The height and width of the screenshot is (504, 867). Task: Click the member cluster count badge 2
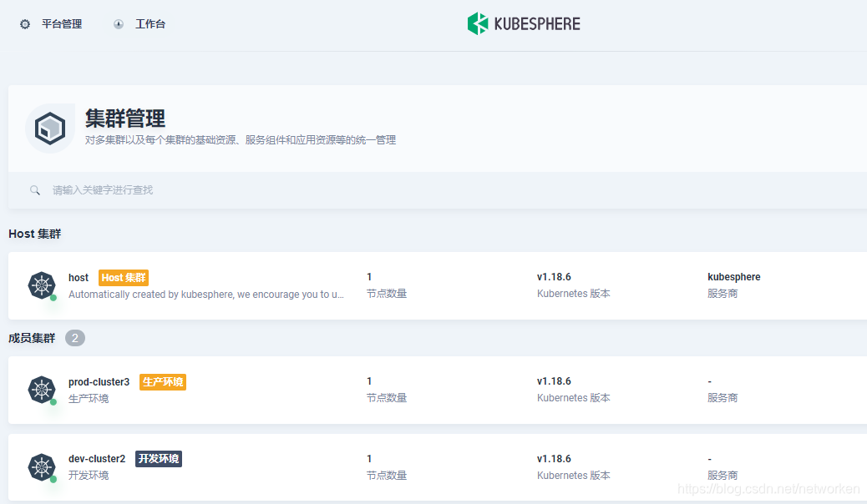pos(75,338)
